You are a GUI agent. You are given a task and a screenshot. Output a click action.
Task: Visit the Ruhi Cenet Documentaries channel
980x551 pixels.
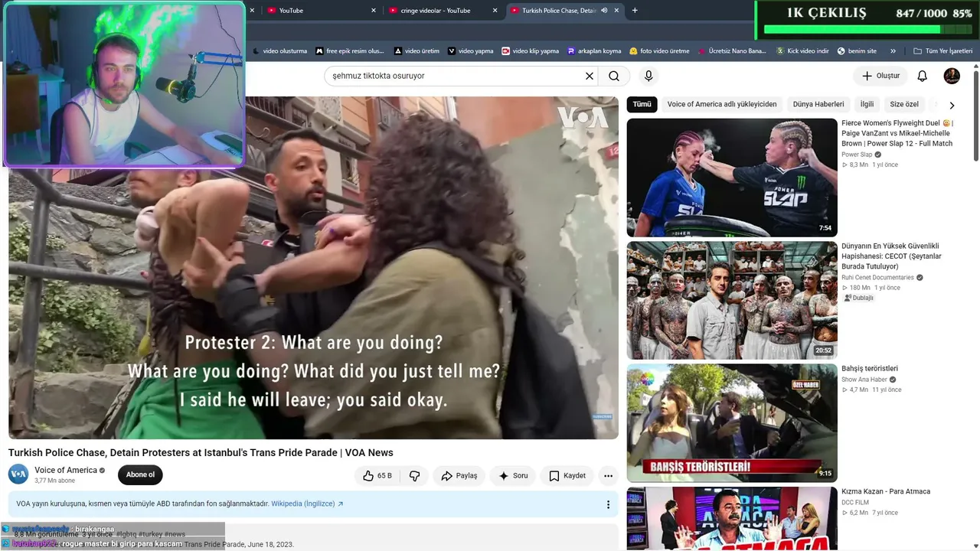[877, 278]
